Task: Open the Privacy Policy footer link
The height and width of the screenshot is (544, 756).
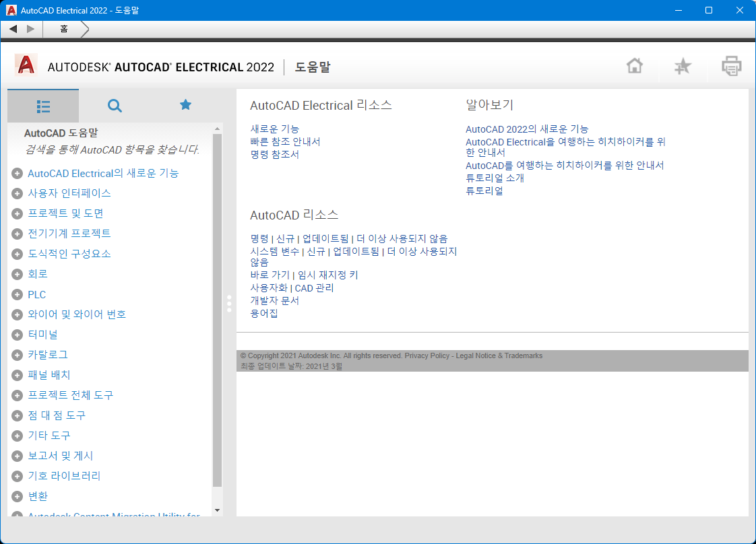Action: click(427, 355)
